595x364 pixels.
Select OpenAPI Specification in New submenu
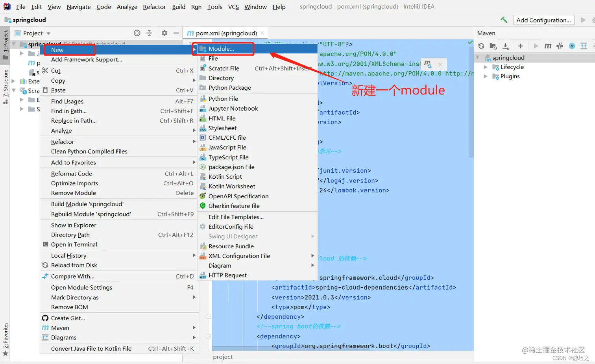pos(257,196)
